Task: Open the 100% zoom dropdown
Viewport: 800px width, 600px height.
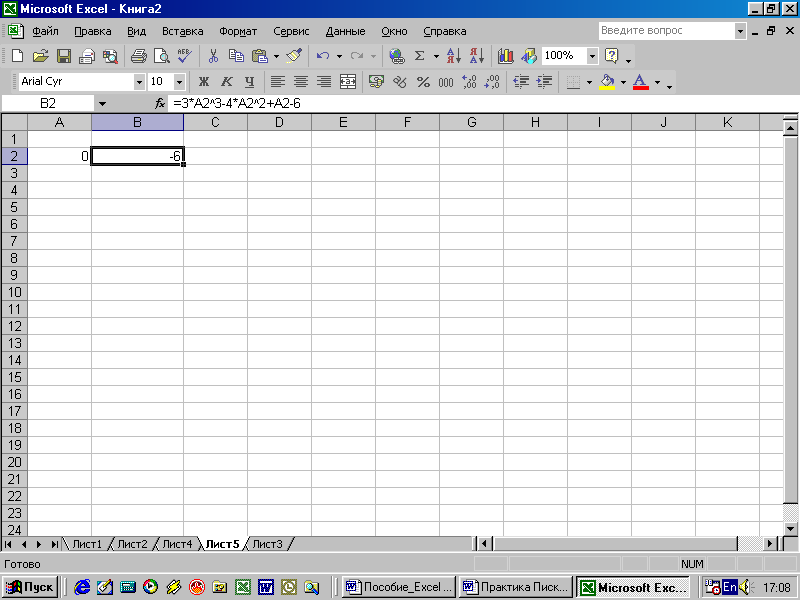Action: [592, 56]
